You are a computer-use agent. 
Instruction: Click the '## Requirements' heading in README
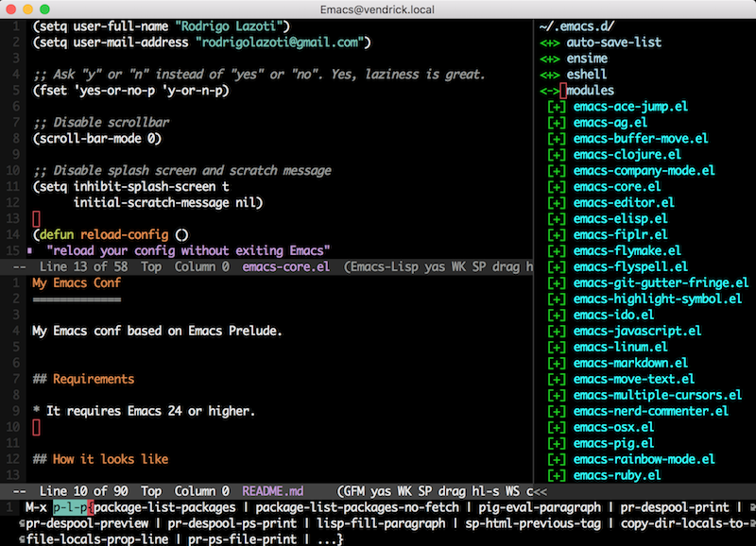[x=83, y=379]
